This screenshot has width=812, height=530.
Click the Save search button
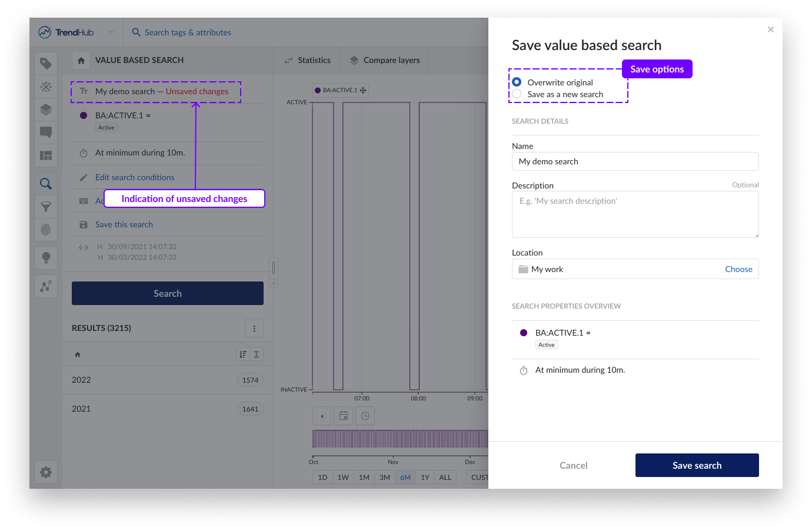[697, 465]
